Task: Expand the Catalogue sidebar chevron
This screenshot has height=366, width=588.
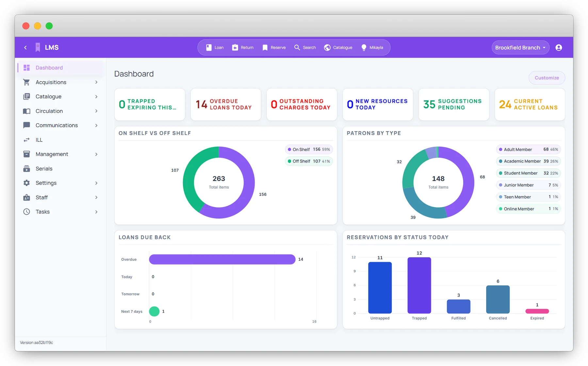Action: 96,96
